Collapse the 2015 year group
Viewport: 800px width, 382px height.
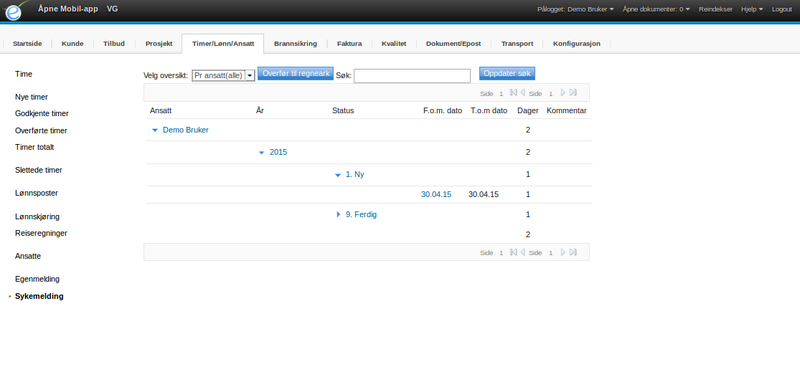(x=262, y=152)
